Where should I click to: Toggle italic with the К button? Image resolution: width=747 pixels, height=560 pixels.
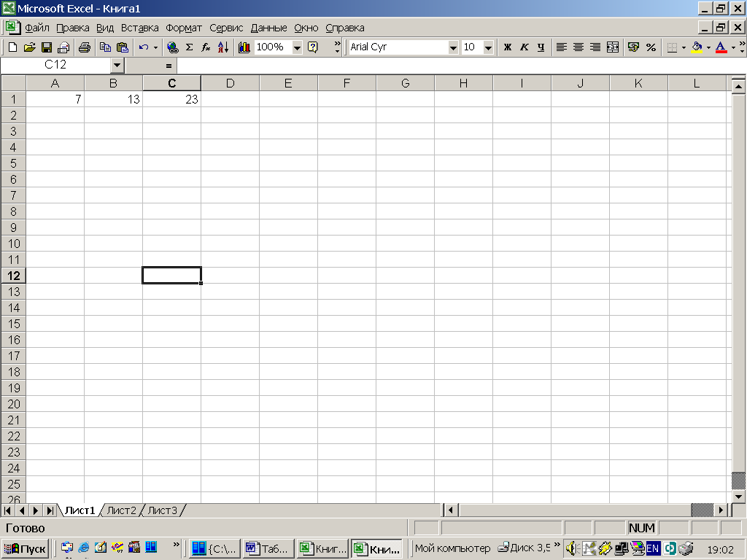[525, 47]
